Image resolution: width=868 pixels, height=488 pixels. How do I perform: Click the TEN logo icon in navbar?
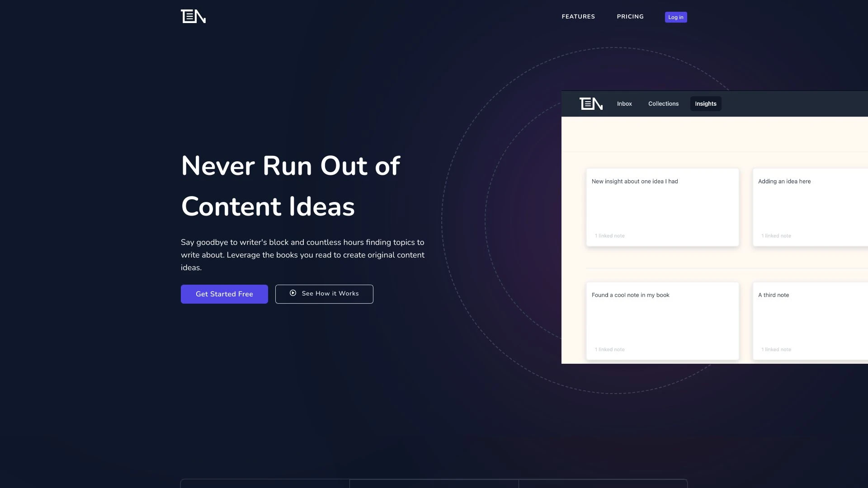coord(193,16)
